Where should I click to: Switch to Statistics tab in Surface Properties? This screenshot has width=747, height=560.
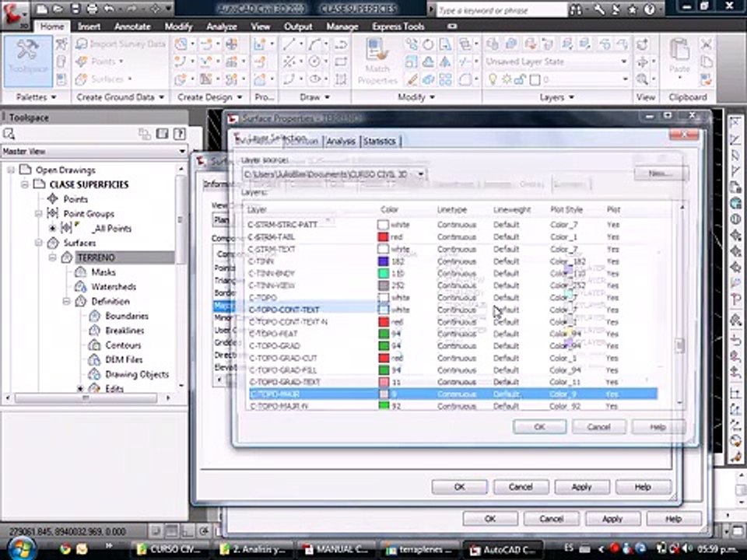[380, 142]
